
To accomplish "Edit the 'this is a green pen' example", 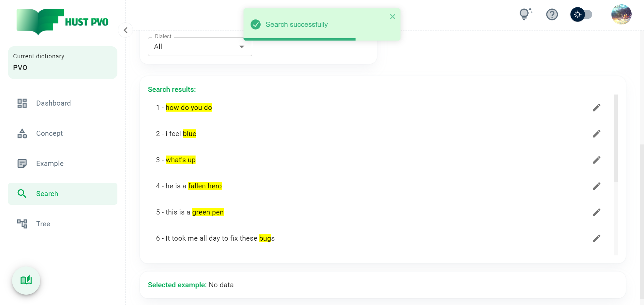I will (596, 212).
